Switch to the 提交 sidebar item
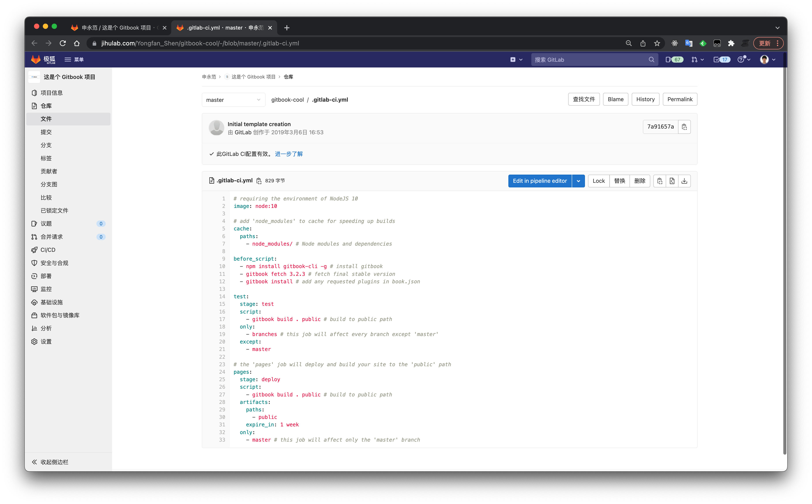812x504 pixels. 47,132
